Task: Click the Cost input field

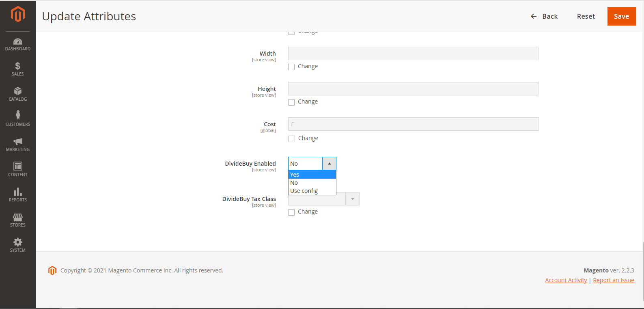Action: [413, 124]
